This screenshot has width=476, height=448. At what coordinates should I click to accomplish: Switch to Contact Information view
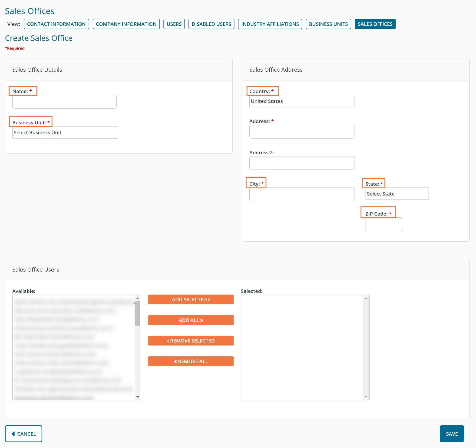(56, 24)
